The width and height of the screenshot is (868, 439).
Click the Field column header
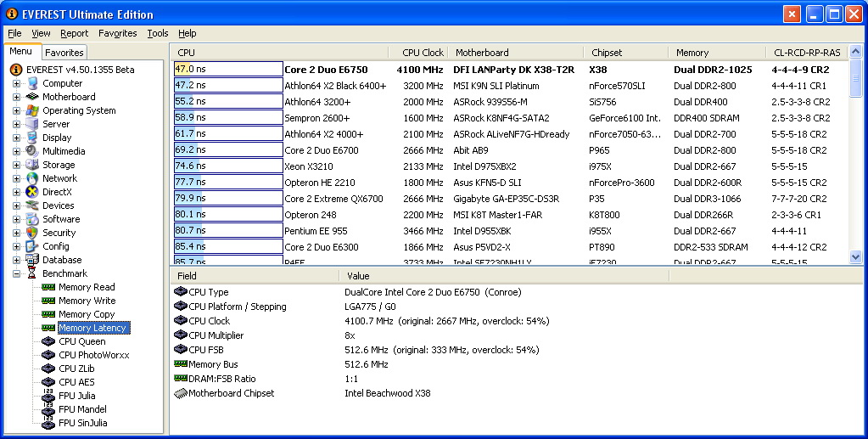255,275
